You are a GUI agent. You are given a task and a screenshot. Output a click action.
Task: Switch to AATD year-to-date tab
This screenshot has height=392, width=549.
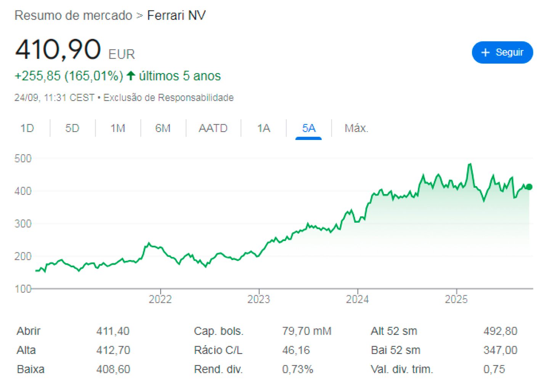point(213,128)
